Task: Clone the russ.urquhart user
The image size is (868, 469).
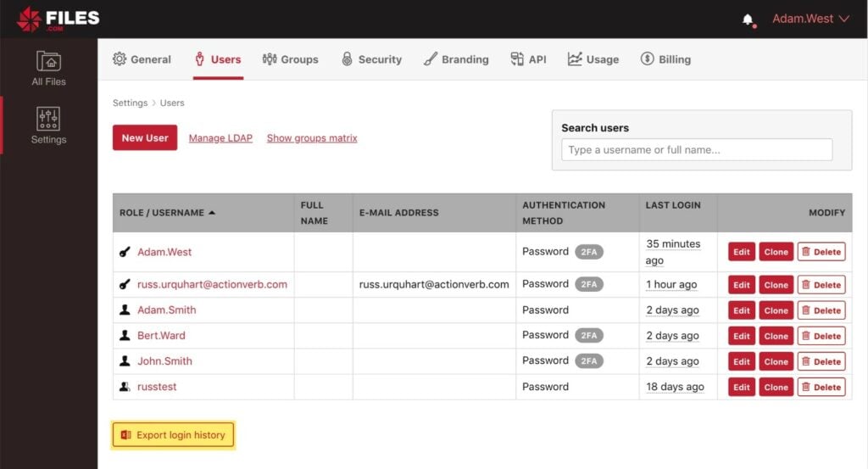Action: pyautogui.click(x=776, y=285)
